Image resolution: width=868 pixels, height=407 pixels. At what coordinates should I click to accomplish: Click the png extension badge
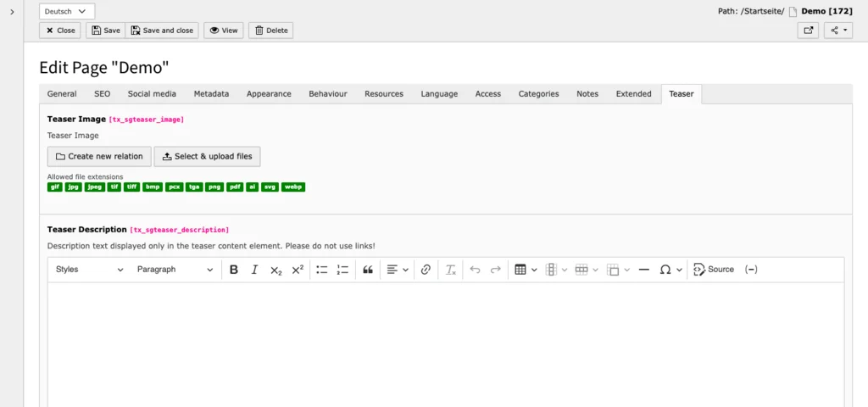pyautogui.click(x=214, y=187)
